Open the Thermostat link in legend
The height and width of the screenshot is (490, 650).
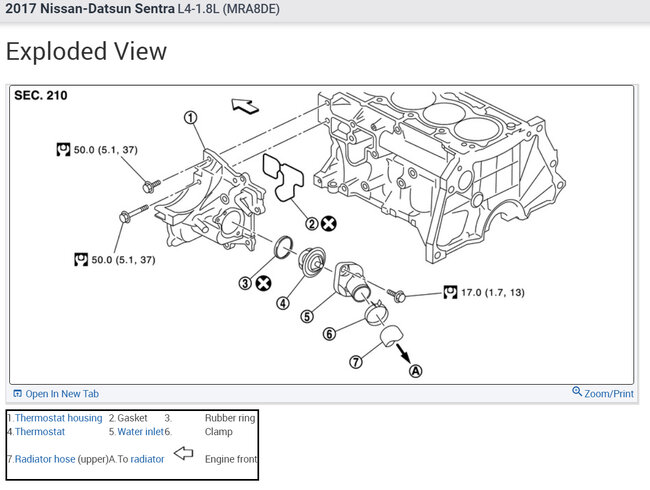[x=40, y=432]
